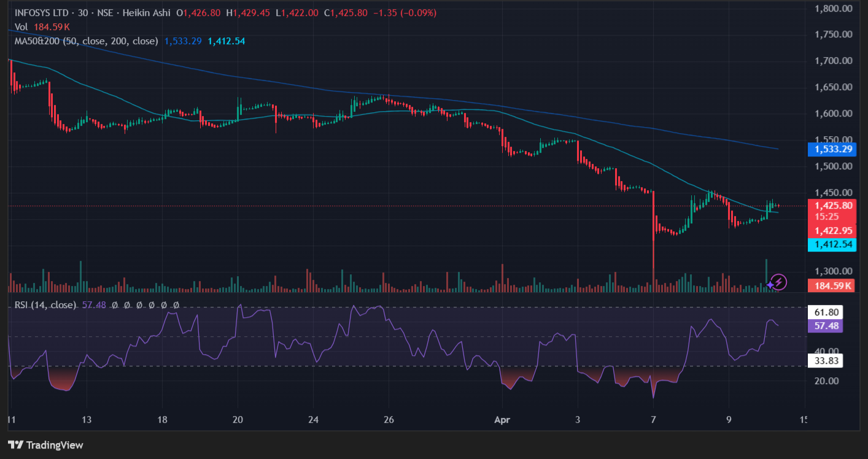Click the red 184.59K volume scale tag
The image size is (868, 459).
pyautogui.click(x=832, y=285)
